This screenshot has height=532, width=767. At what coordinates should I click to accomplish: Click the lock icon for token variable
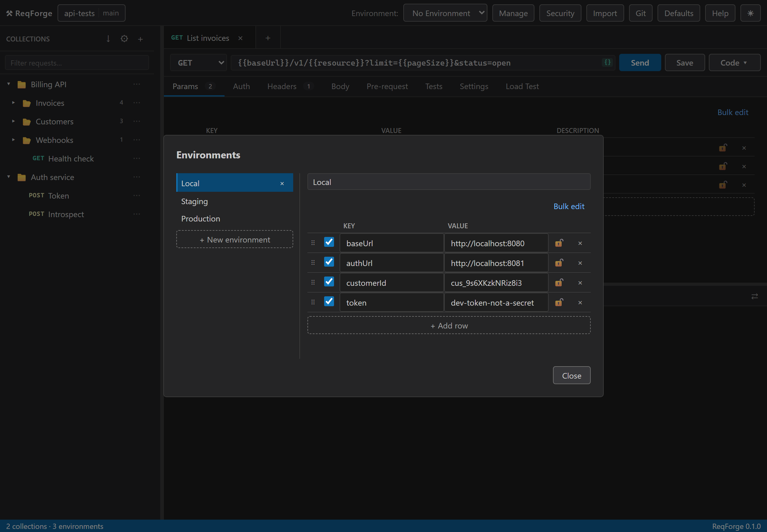coord(559,302)
